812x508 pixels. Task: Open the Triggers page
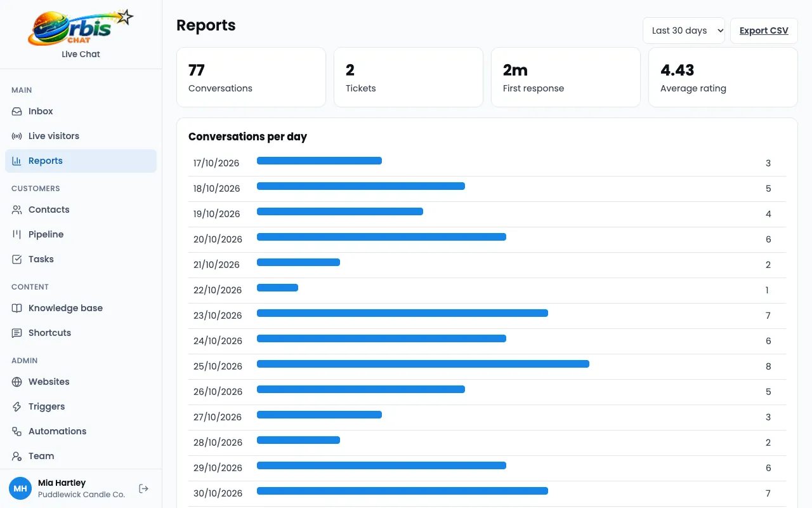coord(81,406)
